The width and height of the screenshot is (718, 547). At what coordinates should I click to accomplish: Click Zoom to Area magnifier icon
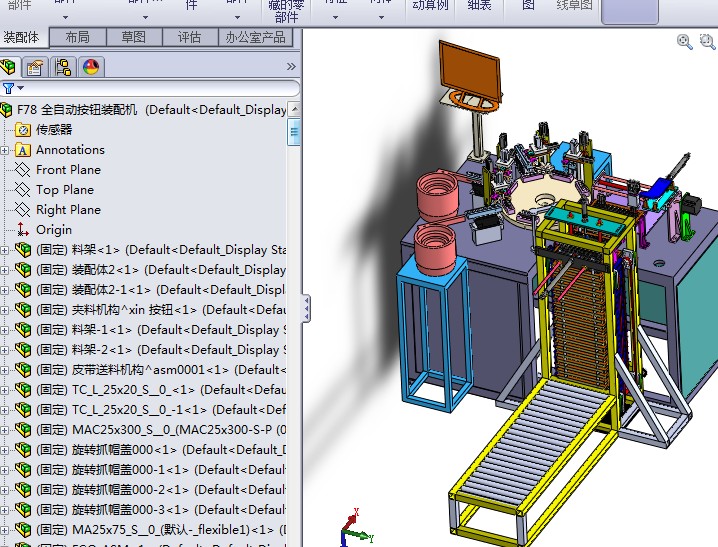(708, 42)
